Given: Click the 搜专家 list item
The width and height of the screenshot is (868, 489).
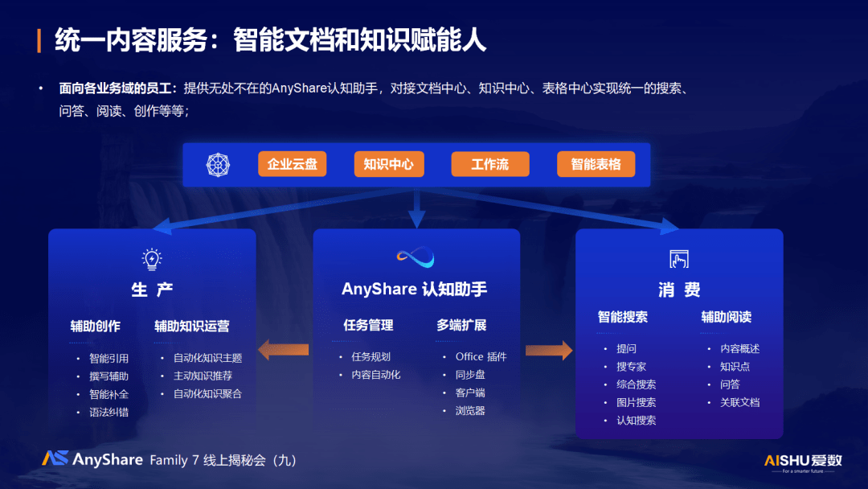Looking at the screenshot, I should coord(632,366).
